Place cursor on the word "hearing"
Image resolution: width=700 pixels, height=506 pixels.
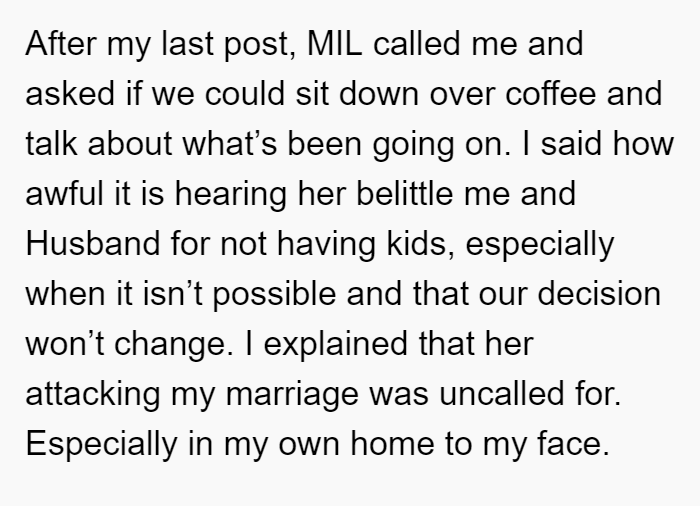click(230, 193)
